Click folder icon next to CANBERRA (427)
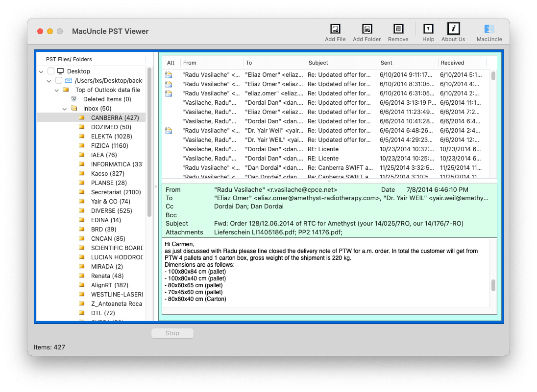The image size is (537, 392). 81,117
